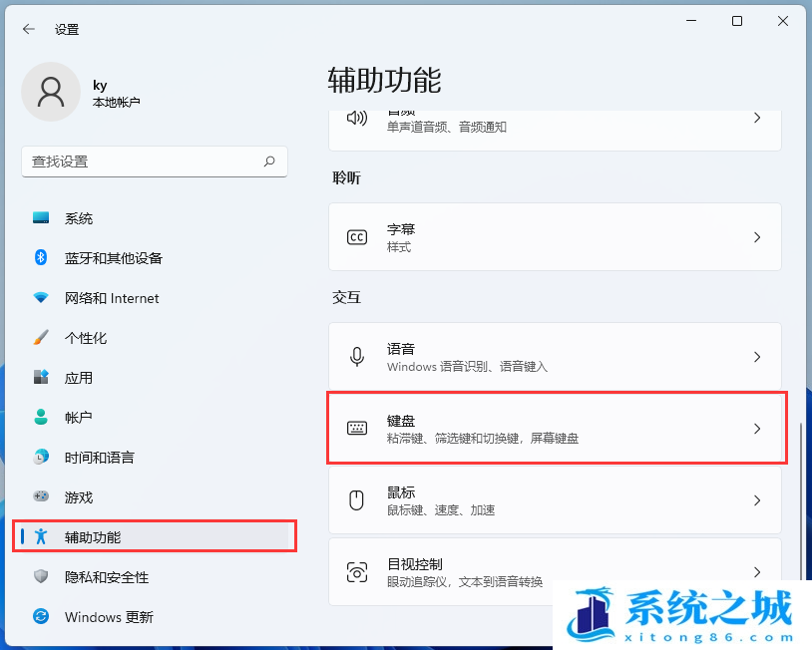812x650 pixels.
Task: Open the 目视控制 settings card
Action: 556,572
